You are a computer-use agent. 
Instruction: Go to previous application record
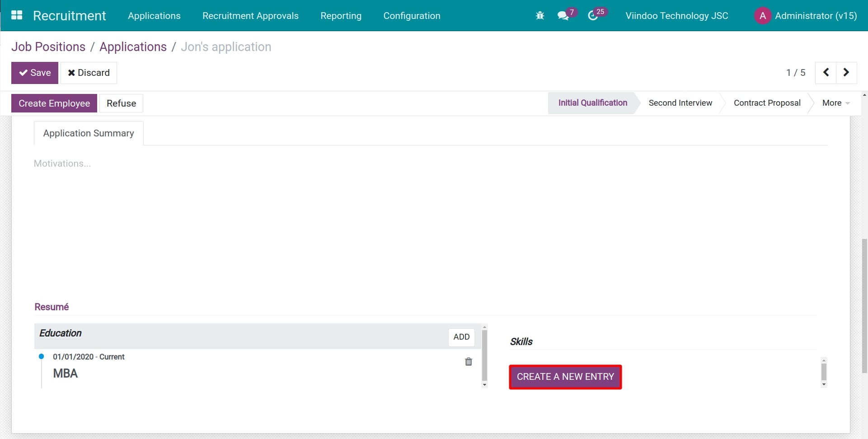(x=826, y=72)
